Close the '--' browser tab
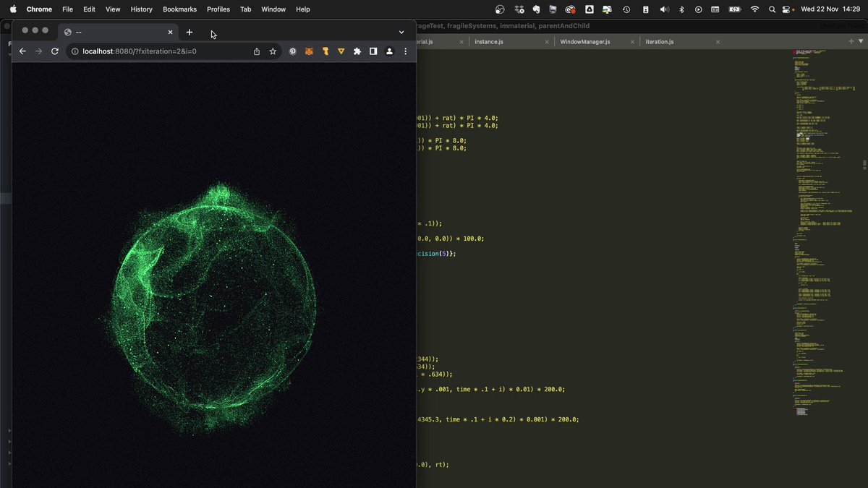This screenshot has width=868, height=488. 171,32
